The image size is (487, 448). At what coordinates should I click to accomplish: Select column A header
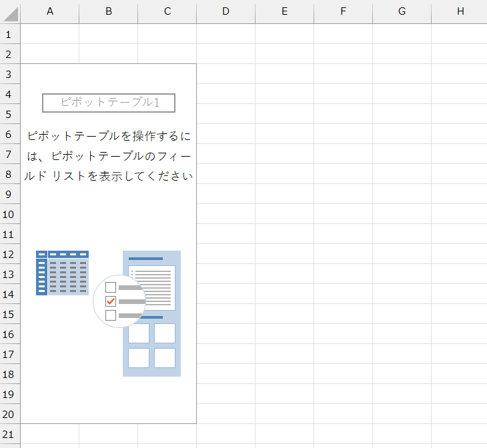49,11
